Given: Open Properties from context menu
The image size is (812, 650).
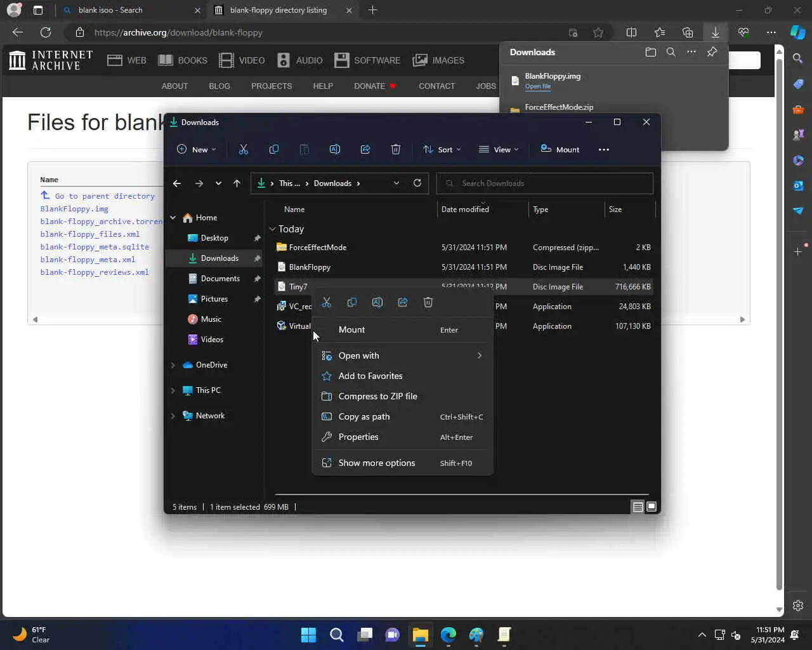Looking at the screenshot, I should (402, 437).
